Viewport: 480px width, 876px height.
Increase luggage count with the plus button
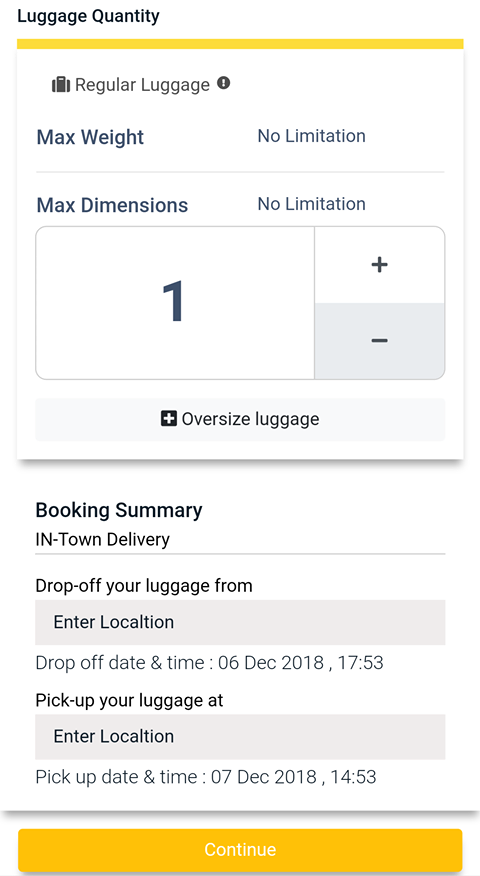pyautogui.click(x=379, y=265)
